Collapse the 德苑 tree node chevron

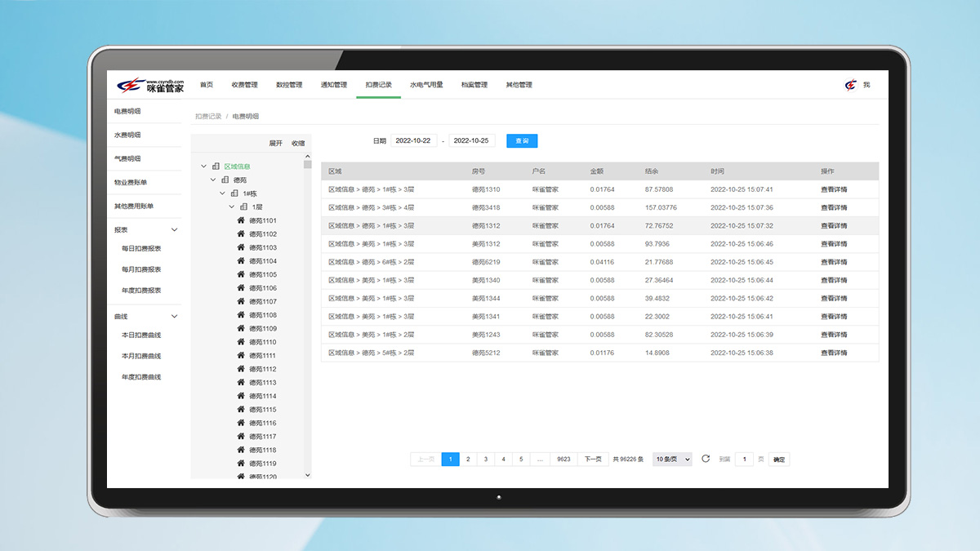pyautogui.click(x=213, y=180)
